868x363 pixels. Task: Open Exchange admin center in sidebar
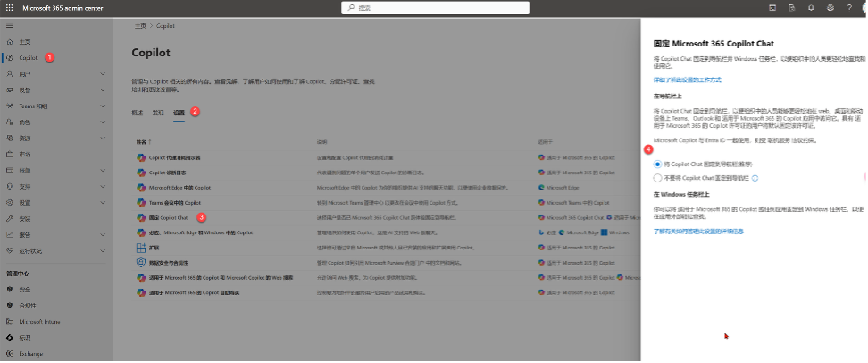click(x=31, y=353)
